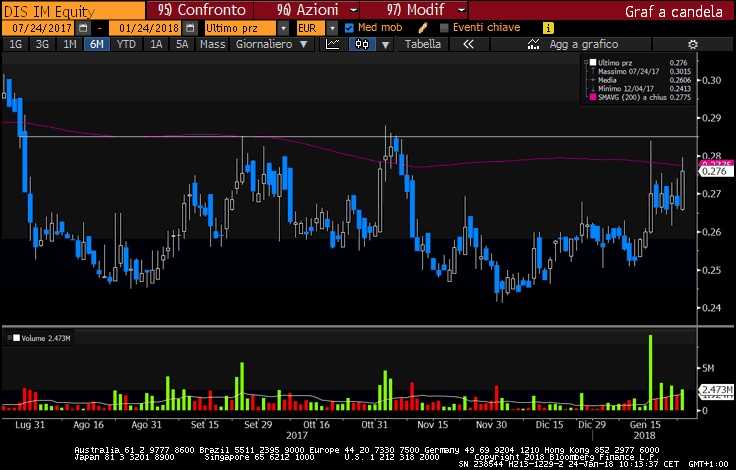The height and width of the screenshot is (470, 736).
Task: Click the magenta SMAVG (200) legend swatch
Action: (x=592, y=98)
